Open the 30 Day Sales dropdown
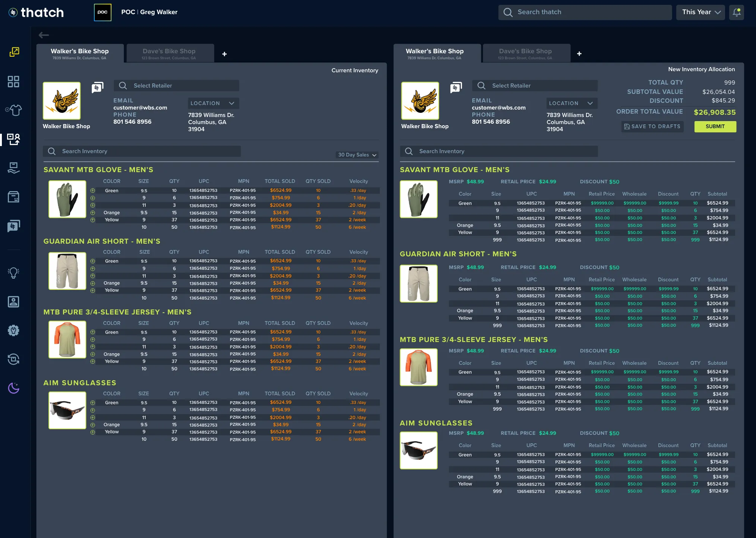 (x=357, y=155)
